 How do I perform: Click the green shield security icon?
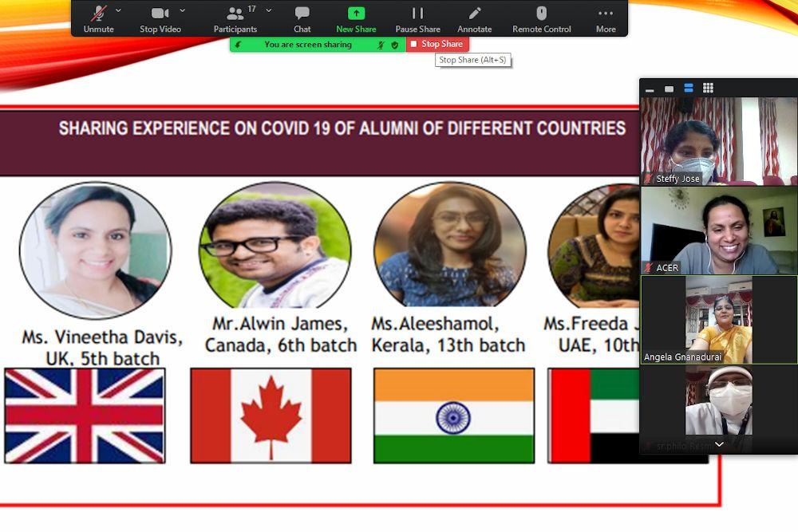[x=395, y=45]
